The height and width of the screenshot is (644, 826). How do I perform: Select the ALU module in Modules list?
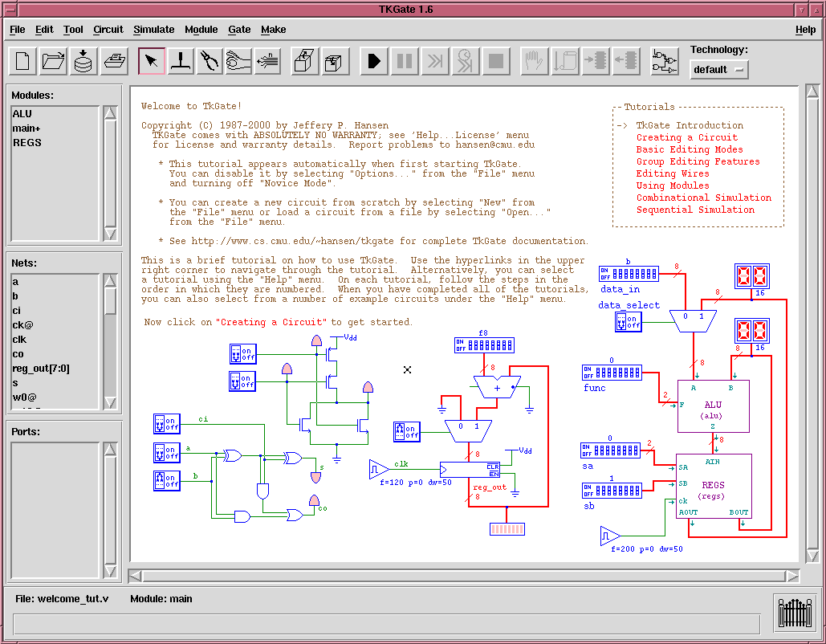click(x=22, y=114)
